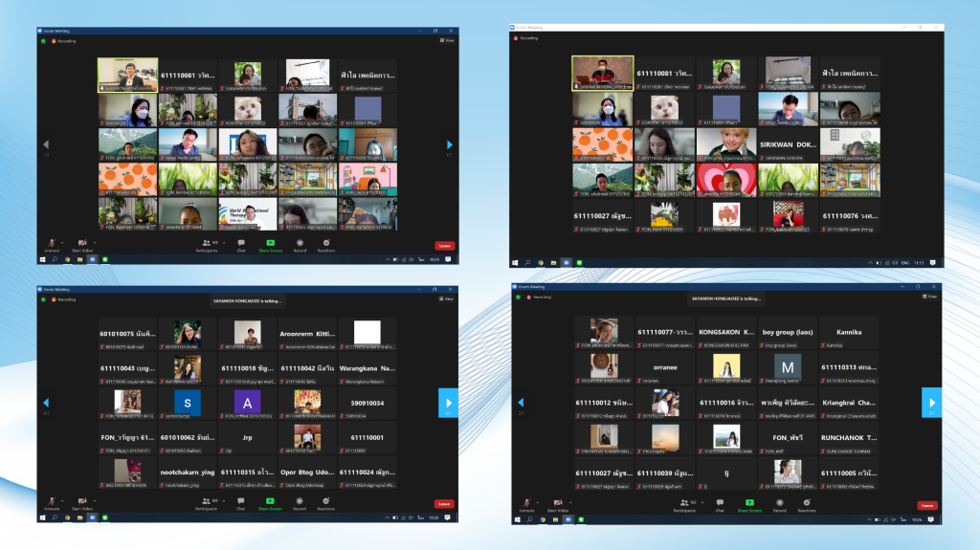Open Participants in the bottom-right Zoom window
The width and height of the screenshot is (980, 550).
[684, 506]
